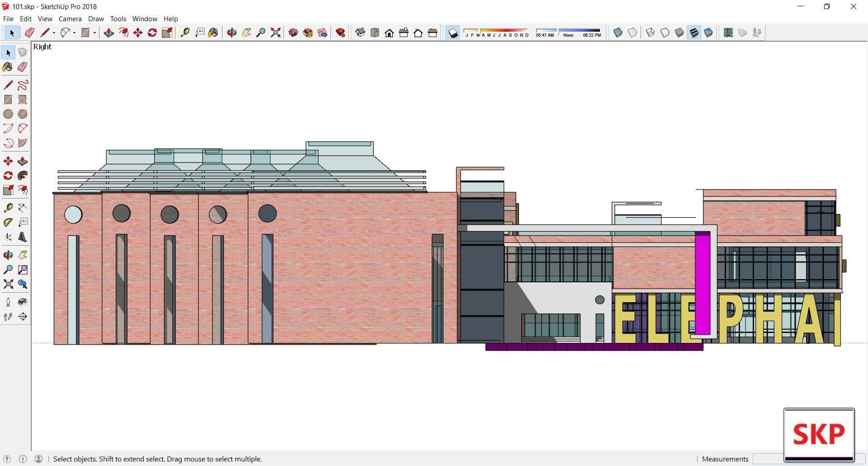Open the Tools menu

point(118,19)
